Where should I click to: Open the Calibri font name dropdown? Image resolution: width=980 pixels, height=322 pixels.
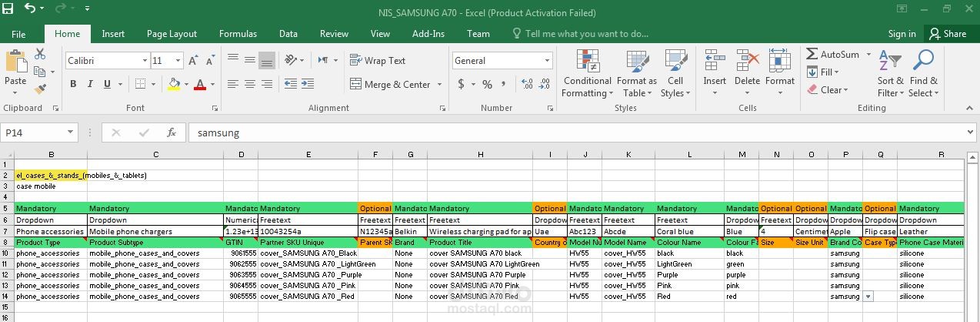[x=145, y=61]
